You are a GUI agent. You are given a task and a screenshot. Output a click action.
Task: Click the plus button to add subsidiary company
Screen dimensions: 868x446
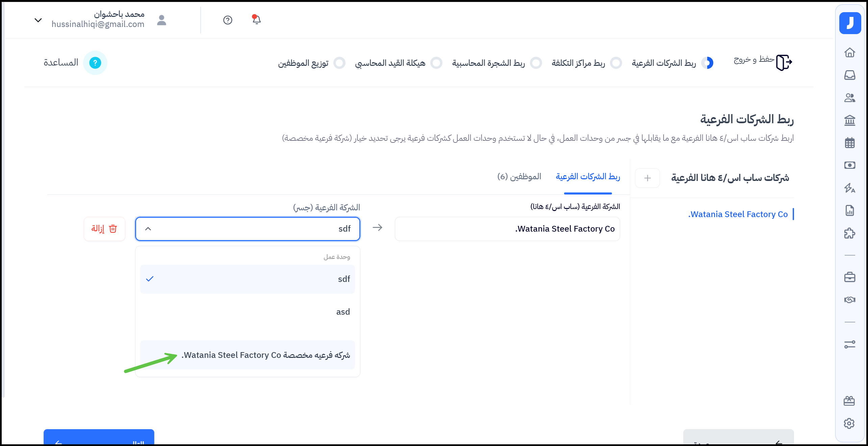coord(647,178)
